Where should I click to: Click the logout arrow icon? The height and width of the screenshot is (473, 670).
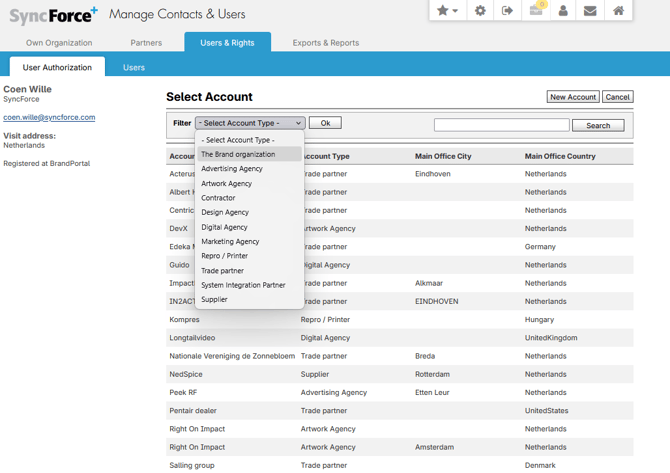tap(507, 11)
